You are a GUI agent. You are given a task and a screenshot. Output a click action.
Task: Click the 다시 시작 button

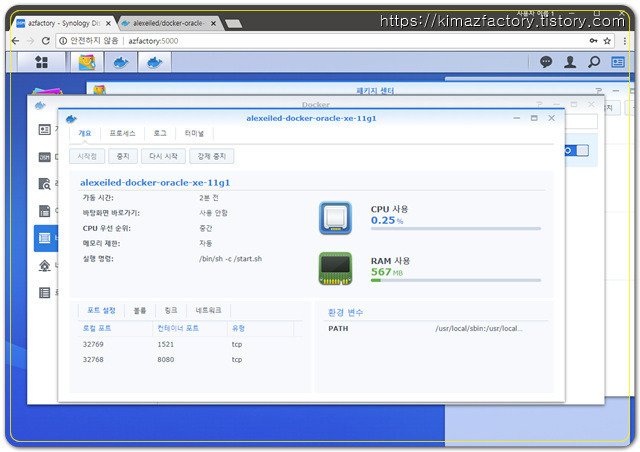pos(163,156)
